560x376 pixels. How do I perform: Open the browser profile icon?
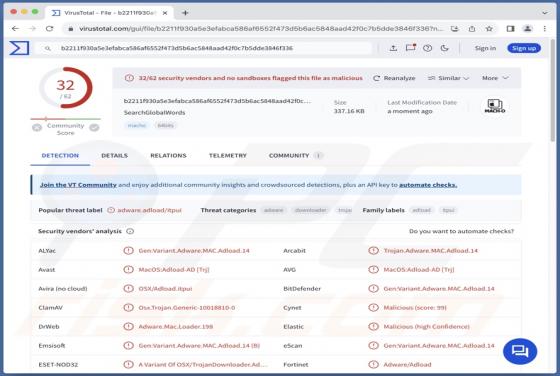tap(528, 29)
